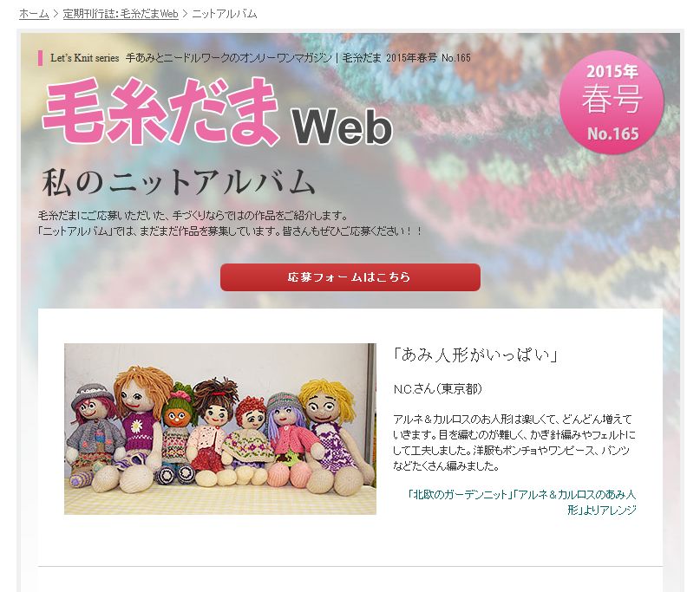
Task: Click the Web text in the logo
Action: (x=343, y=127)
